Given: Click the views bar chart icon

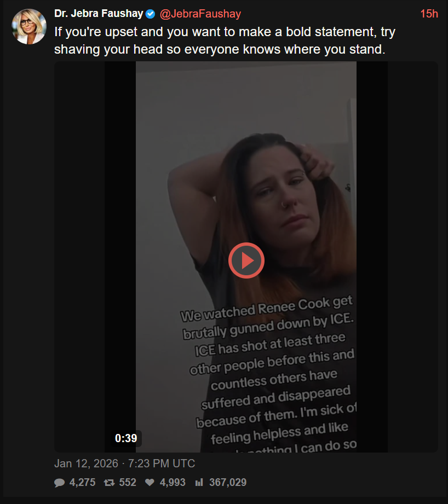Looking at the screenshot, I should 199,483.
